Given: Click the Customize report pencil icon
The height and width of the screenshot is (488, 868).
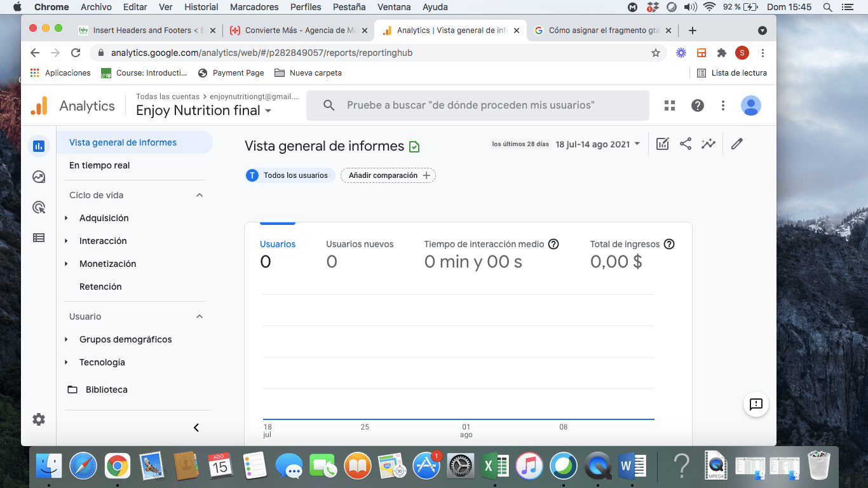Looking at the screenshot, I should [x=737, y=144].
